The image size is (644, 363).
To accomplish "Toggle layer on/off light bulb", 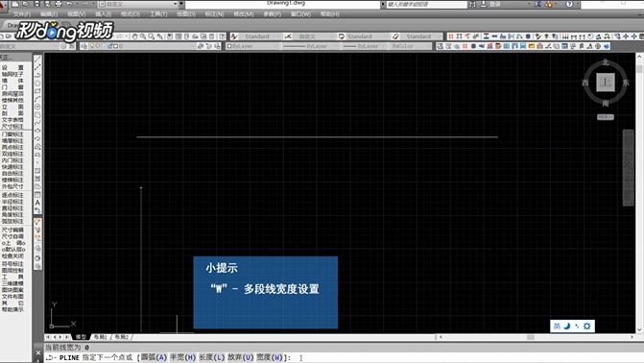I will 92,46.
